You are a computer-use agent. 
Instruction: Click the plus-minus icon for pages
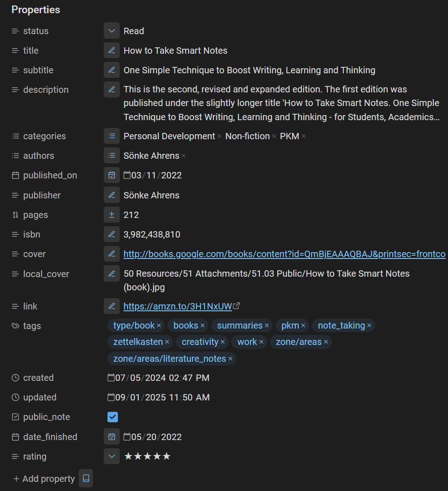pyautogui.click(x=112, y=215)
